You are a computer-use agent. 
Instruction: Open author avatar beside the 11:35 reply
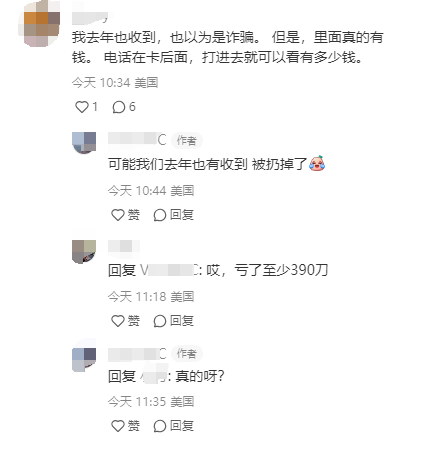click(x=84, y=359)
